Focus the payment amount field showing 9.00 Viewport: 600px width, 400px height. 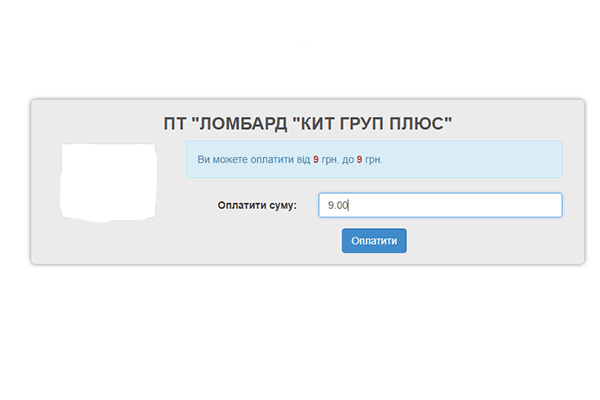tap(440, 205)
